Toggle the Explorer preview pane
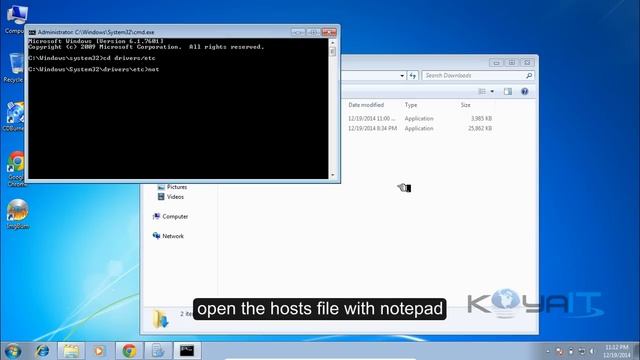Screen dimensions: 640x360 [x=507, y=91]
